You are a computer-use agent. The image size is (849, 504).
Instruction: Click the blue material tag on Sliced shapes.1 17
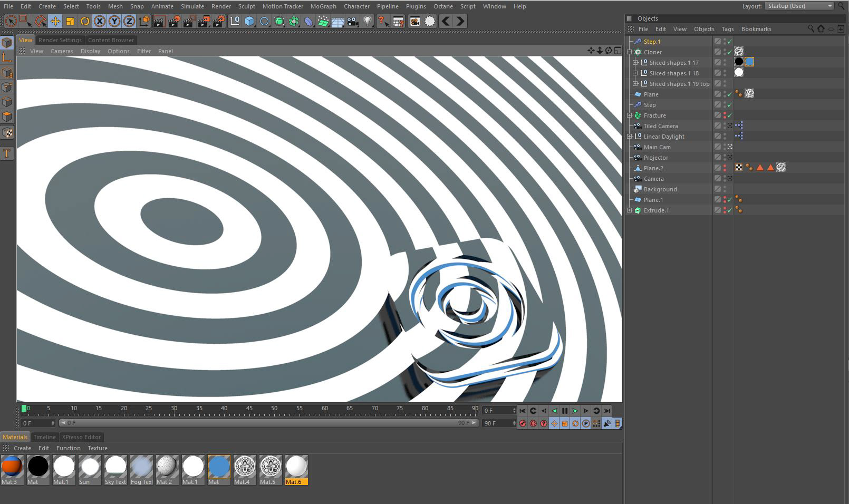(749, 62)
